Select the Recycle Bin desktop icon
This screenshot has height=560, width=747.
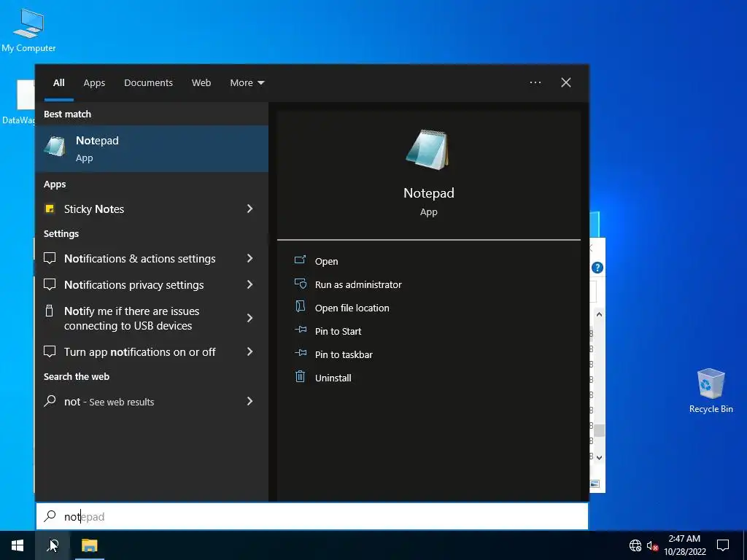point(711,391)
